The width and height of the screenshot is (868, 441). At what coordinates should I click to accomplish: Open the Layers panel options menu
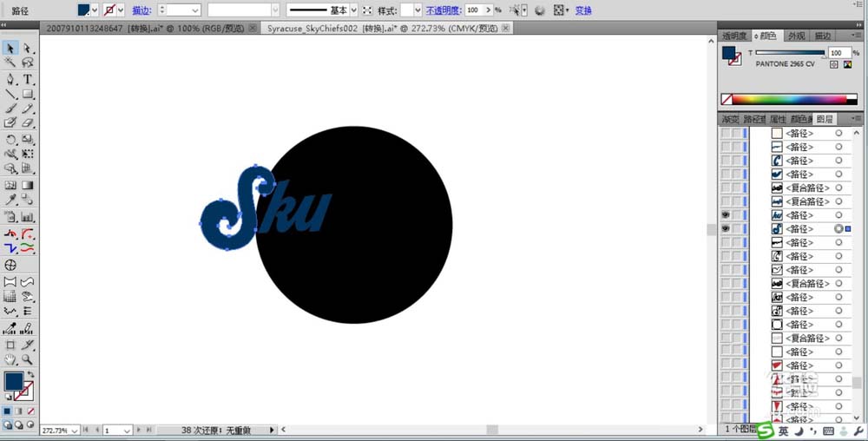(x=857, y=118)
